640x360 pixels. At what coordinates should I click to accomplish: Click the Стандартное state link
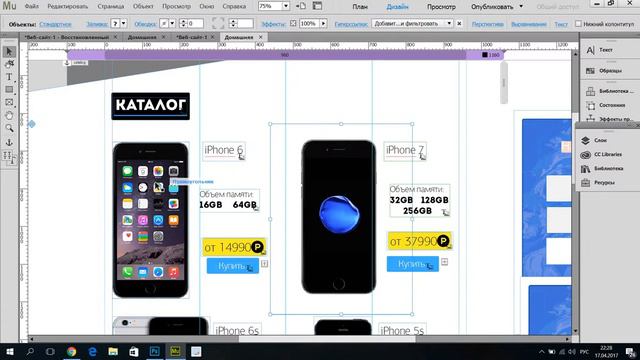55,24
